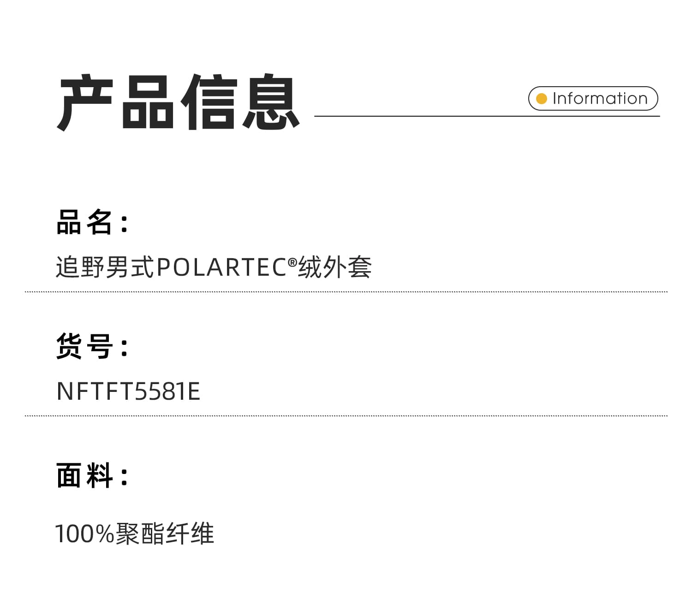
Task: Click the dotted divider below the product name
Action: pyautogui.click(x=346, y=292)
